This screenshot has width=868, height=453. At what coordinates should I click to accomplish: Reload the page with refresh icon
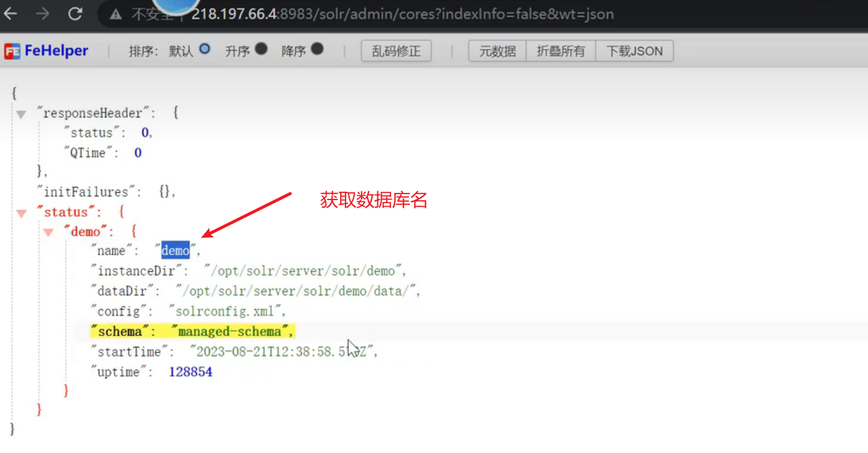[75, 14]
